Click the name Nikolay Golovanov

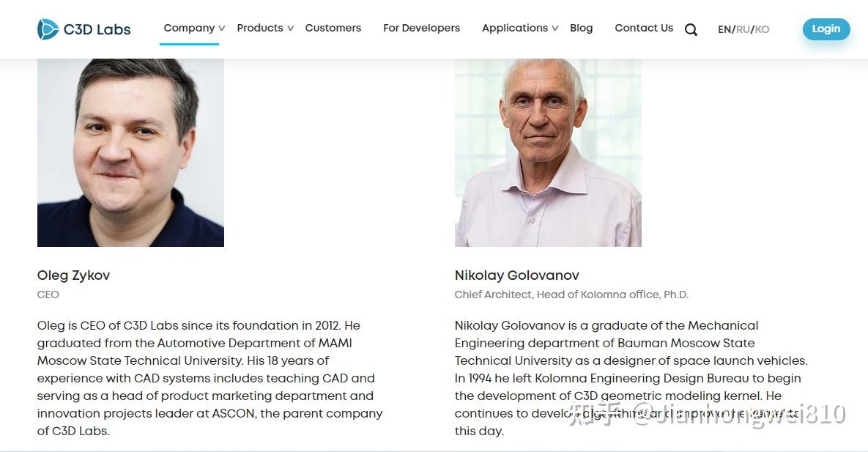click(516, 275)
